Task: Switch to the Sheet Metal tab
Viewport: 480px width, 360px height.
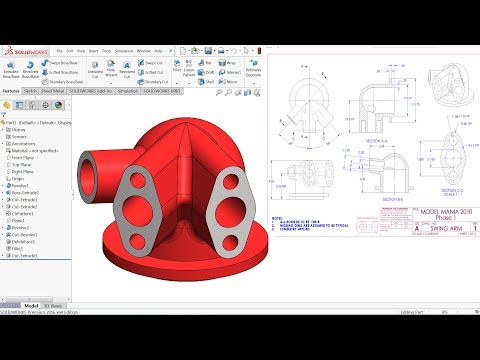Action: click(52, 91)
